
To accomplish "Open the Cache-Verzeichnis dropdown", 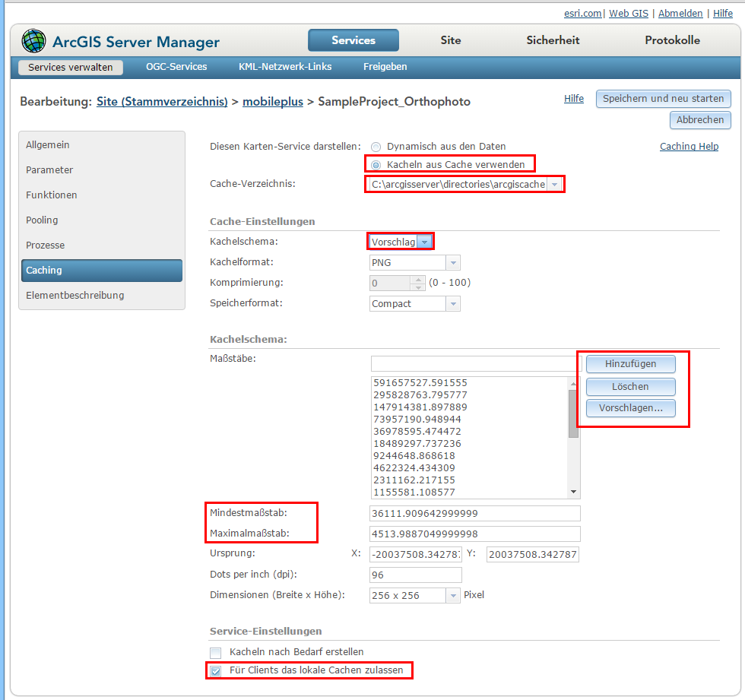I will coord(554,185).
